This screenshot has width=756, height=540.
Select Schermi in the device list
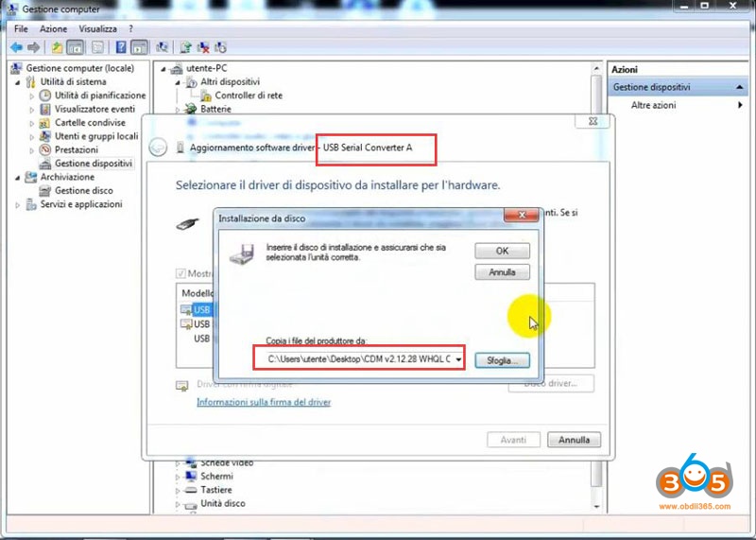pyautogui.click(x=216, y=476)
